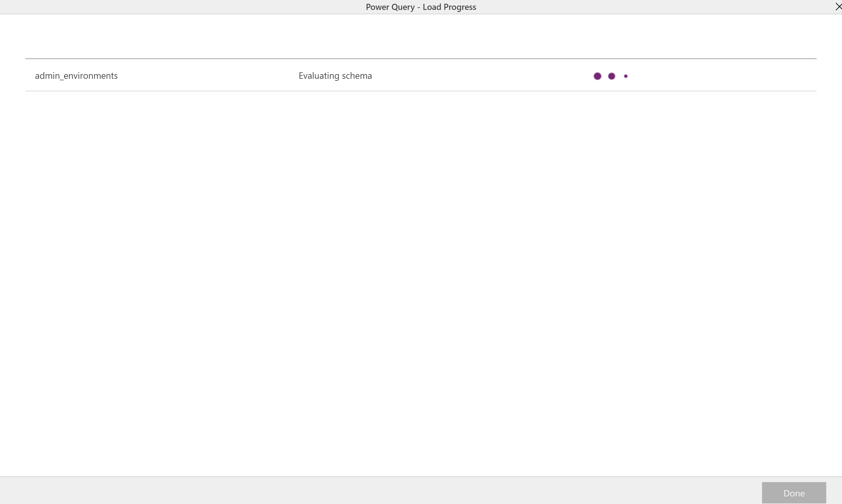842x504 pixels.
Task: Click the top horizontal divider line
Action: (420, 59)
